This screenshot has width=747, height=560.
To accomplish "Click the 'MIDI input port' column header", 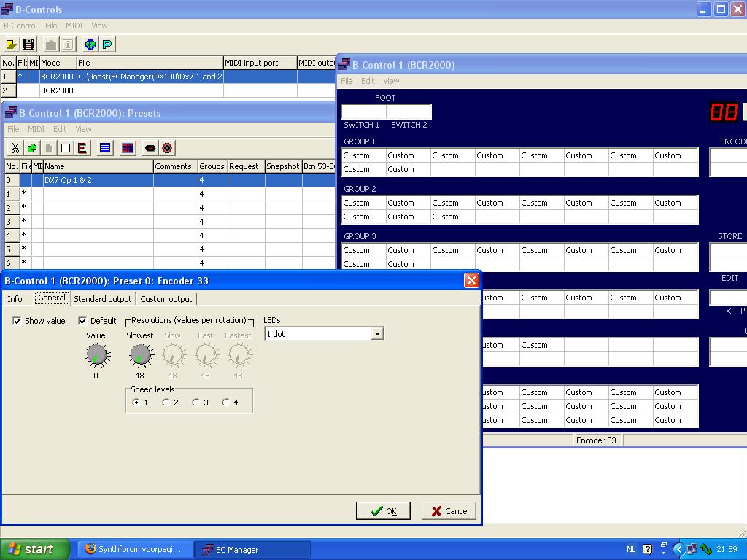I will pyautogui.click(x=260, y=63).
